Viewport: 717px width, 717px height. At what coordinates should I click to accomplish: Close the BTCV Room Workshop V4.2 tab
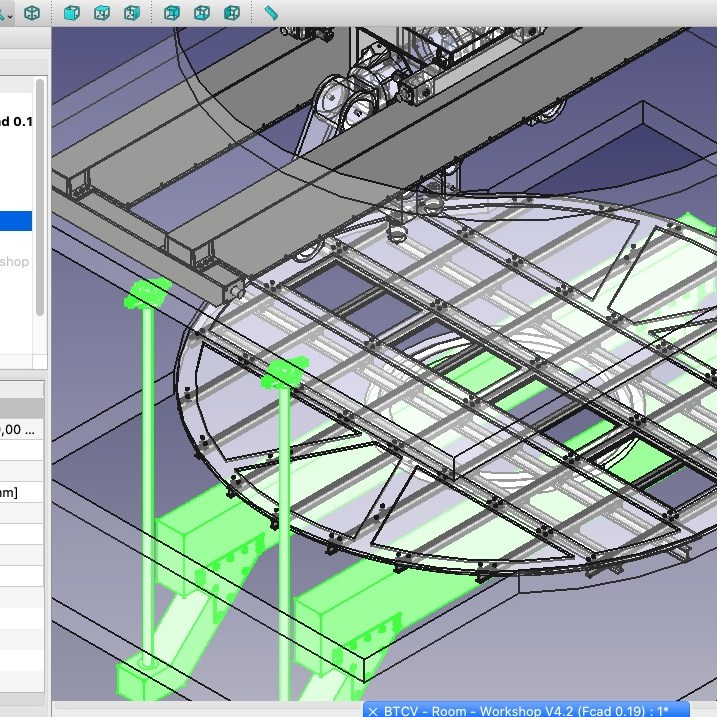tap(373, 710)
